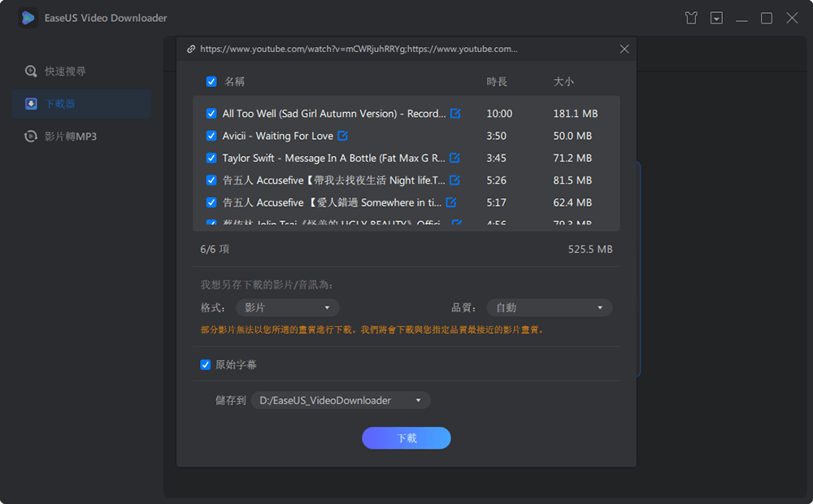Click the link icon beside the YouTube URL
The height and width of the screenshot is (504, 813).
pyautogui.click(x=191, y=49)
